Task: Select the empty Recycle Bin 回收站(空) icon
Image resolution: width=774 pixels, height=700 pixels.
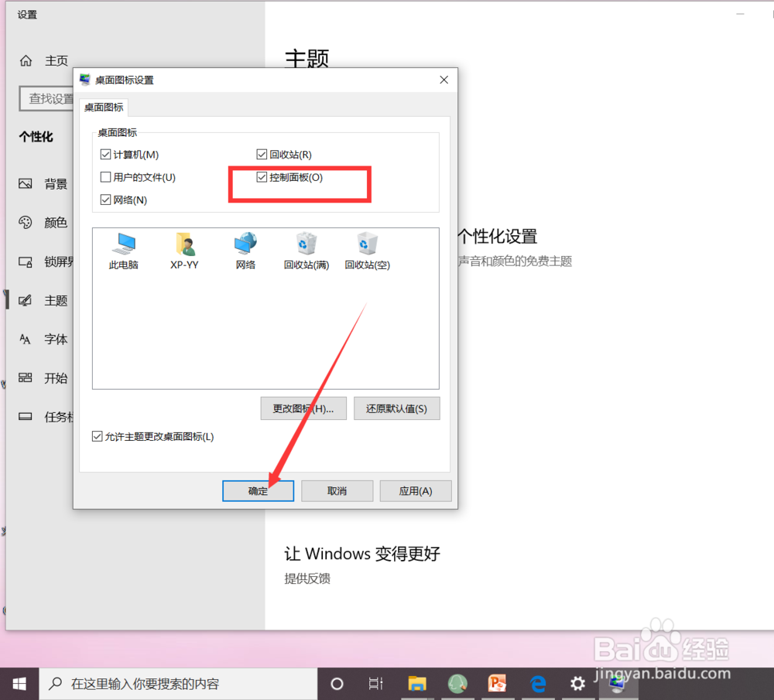Action: point(366,244)
